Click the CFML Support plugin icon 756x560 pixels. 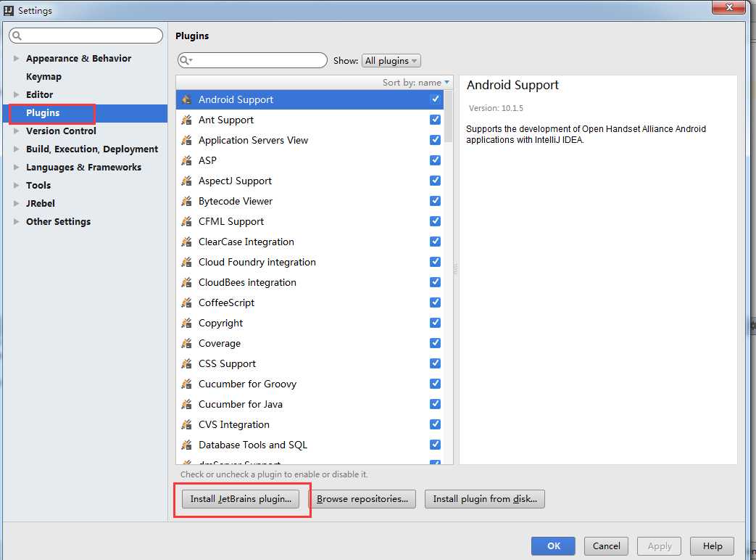(186, 221)
